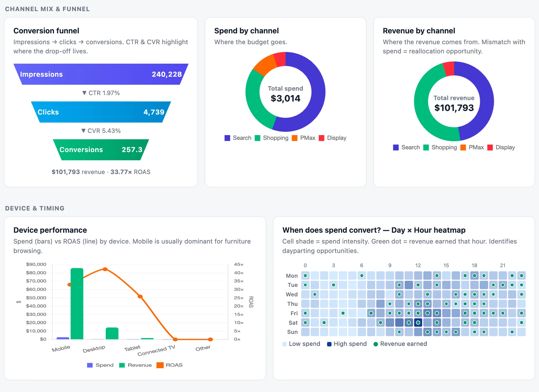Click the Conversions funnel bar

point(101,150)
